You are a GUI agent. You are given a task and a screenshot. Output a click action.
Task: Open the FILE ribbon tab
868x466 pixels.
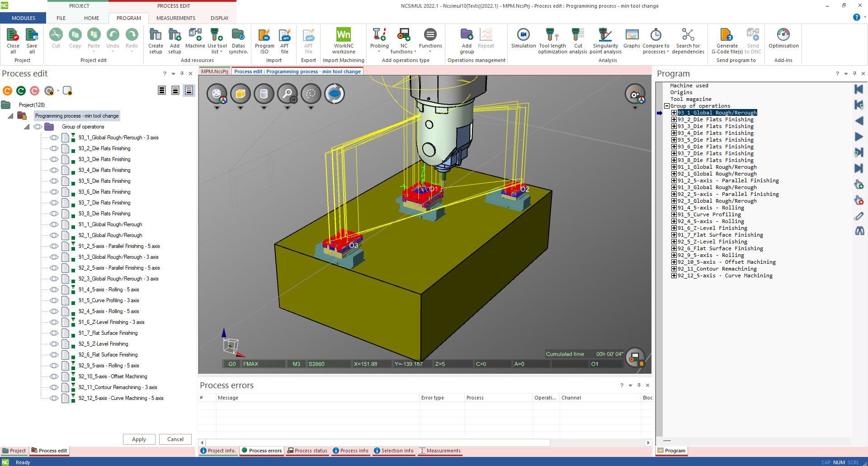pyautogui.click(x=61, y=18)
